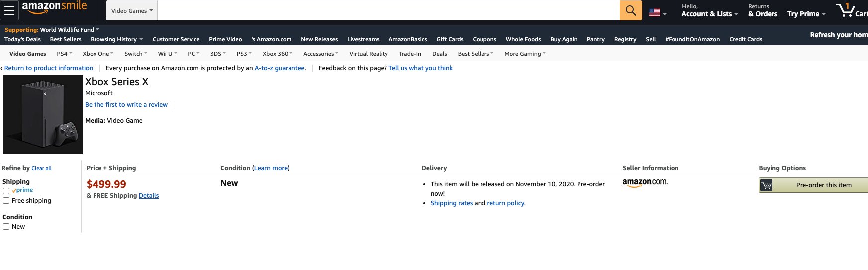This screenshot has width=868, height=270.
Task: Check the New condition filter
Action: coord(6,227)
